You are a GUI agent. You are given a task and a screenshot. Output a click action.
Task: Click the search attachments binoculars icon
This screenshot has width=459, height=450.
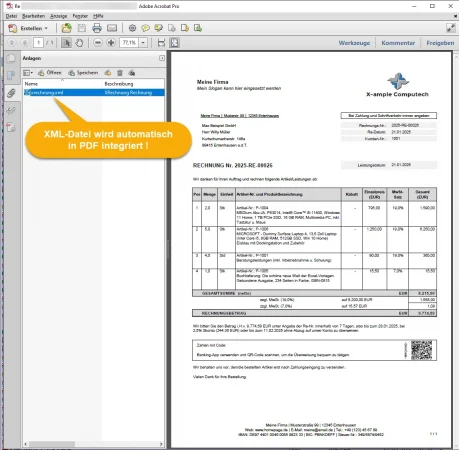[x=132, y=73]
